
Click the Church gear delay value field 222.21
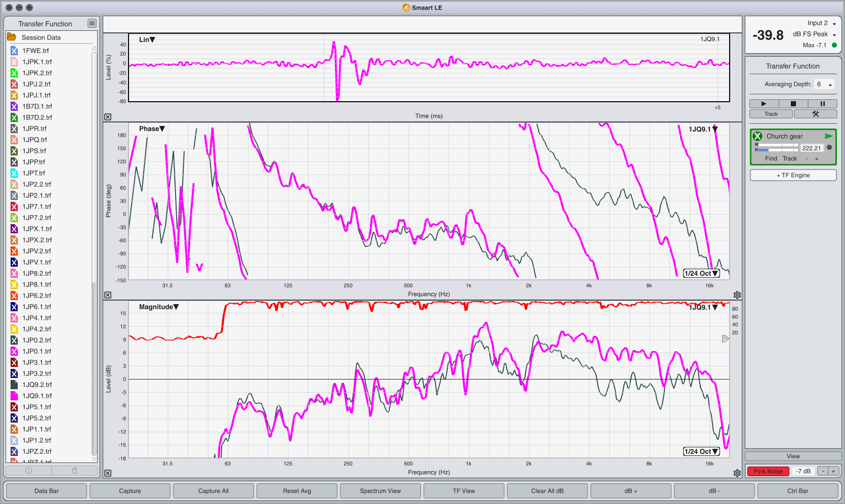(x=812, y=148)
